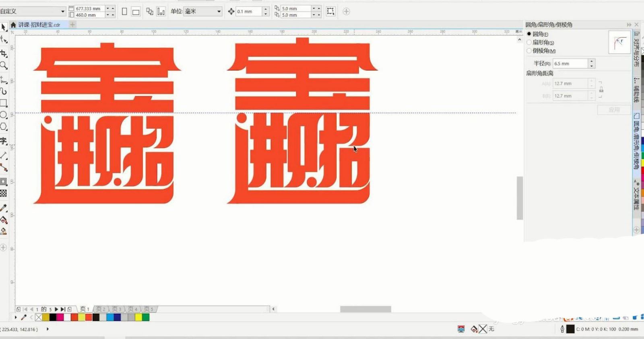Click the all pages layout icon

click(150, 11)
